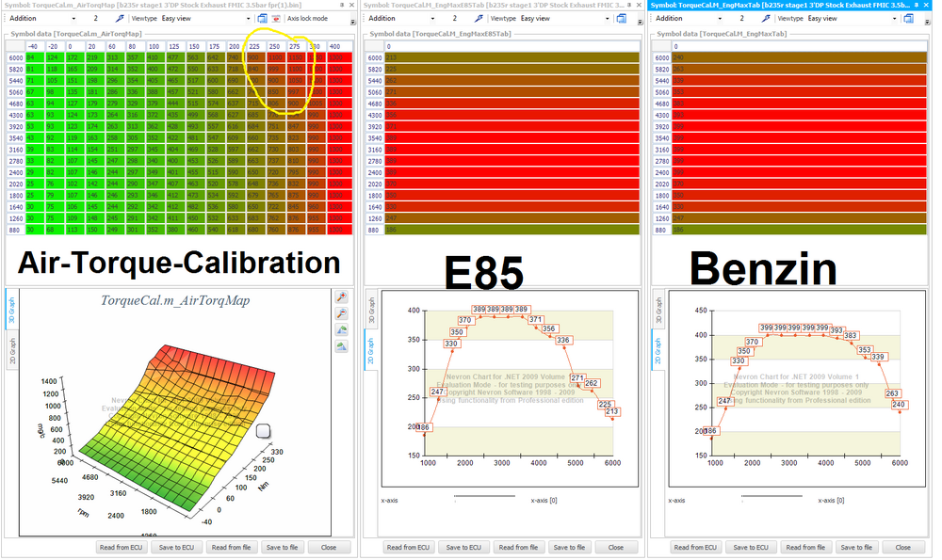
Task: Switch to 3D Graph tab in EngMaxTab window
Action: pyautogui.click(x=658, y=311)
